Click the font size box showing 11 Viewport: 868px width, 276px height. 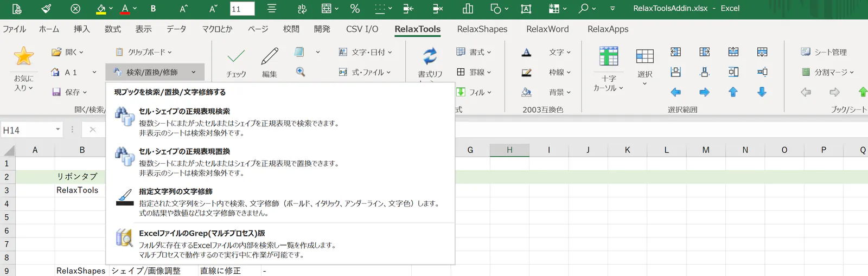[242, 9]
